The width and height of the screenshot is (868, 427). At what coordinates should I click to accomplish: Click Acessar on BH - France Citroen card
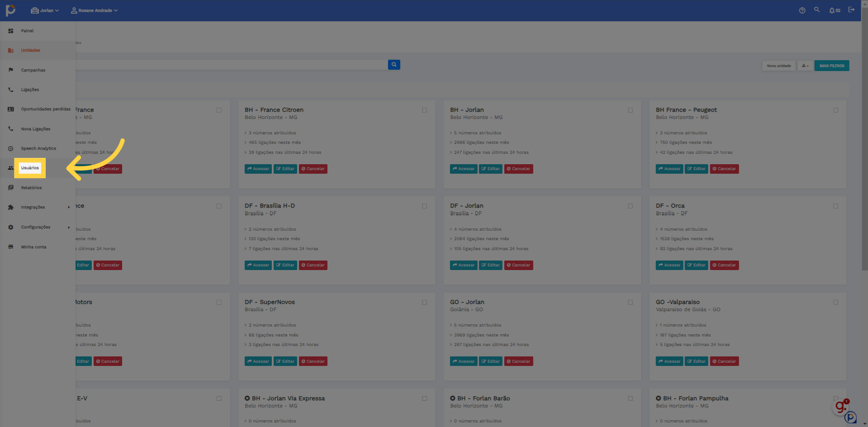coord(258,169)
